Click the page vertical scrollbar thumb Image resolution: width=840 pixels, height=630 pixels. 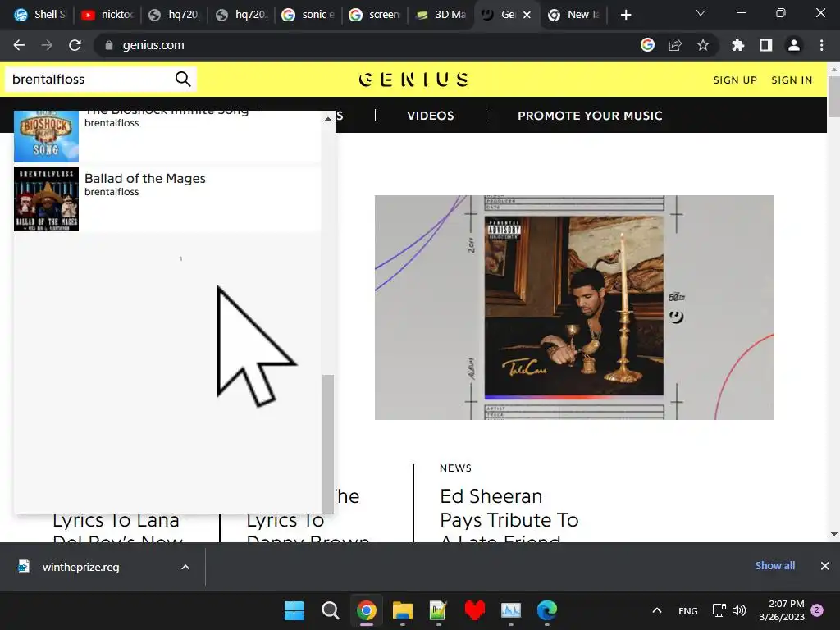833,97
